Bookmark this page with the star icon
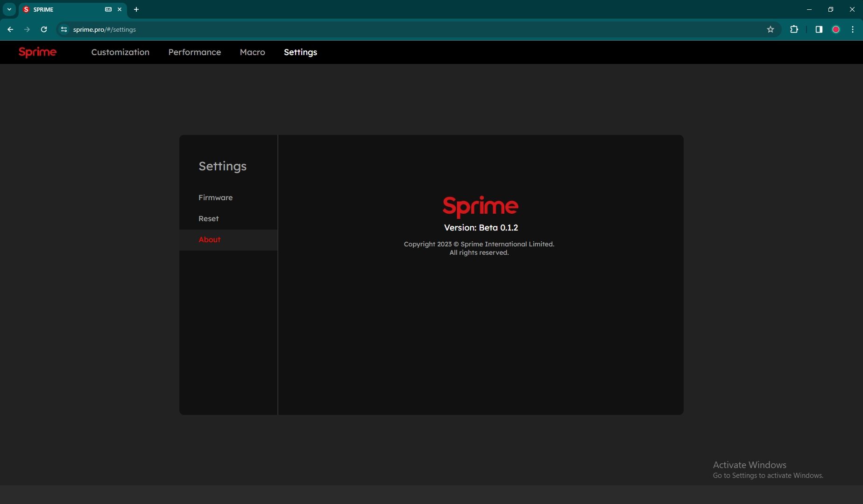 [x=771, y=29]
